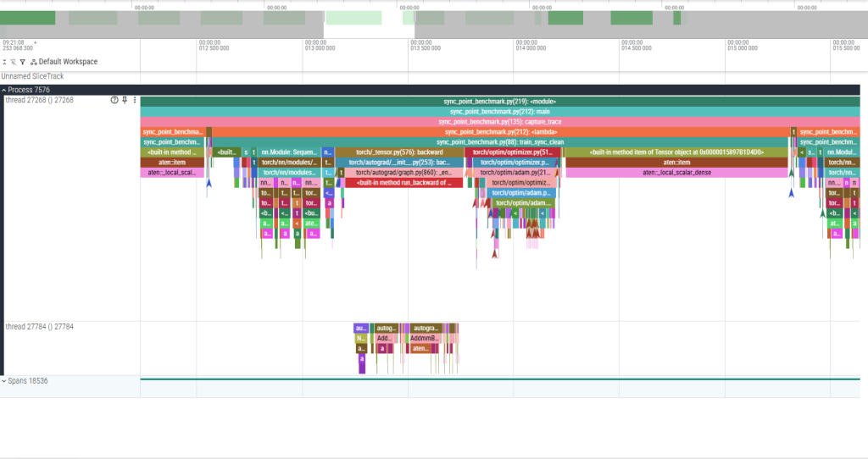Expand the Spans 18536 group
The image size is (868, 459).
tap(4, 381)
